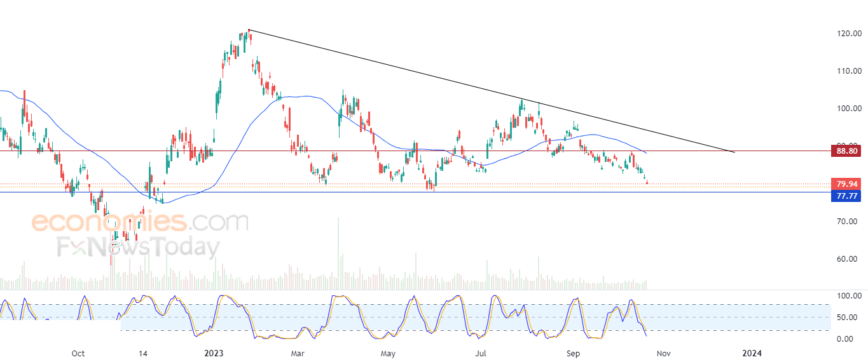The height and width of the screenshot is (362, 868).
Task: Click the Sep label on time axis
Action: [x=573, y=353]
